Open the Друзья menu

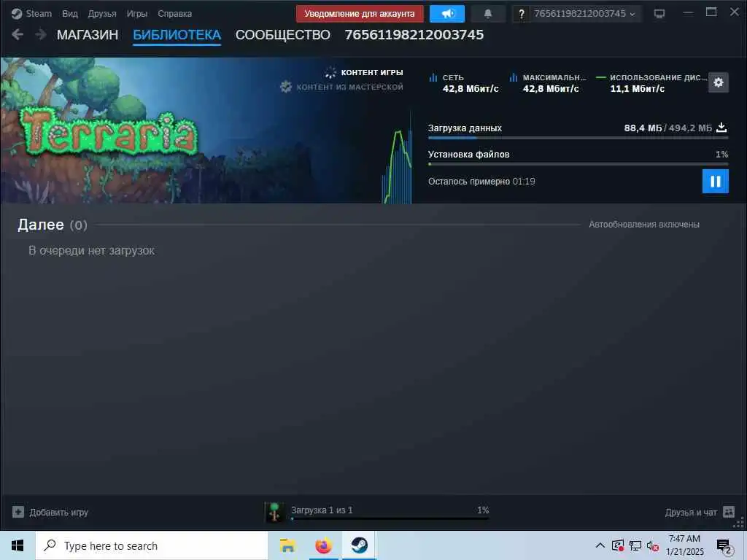[102, 14]
